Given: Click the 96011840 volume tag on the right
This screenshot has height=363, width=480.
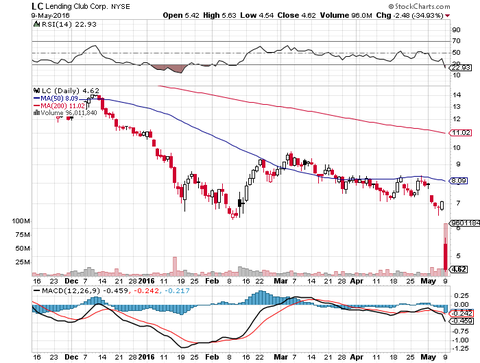Looking at the screenshot, I should 465,223.
